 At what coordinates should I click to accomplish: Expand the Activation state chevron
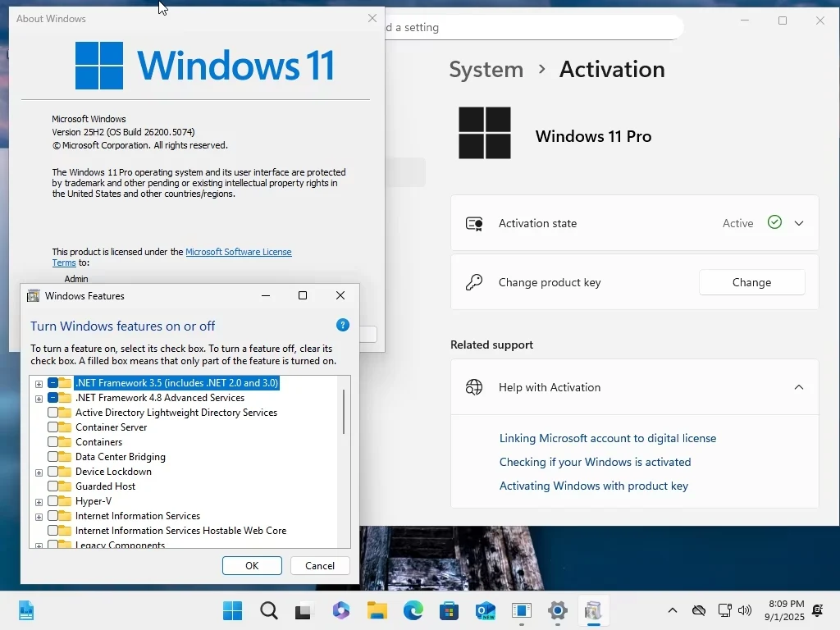pyautogui.click(x=799, y=223)
